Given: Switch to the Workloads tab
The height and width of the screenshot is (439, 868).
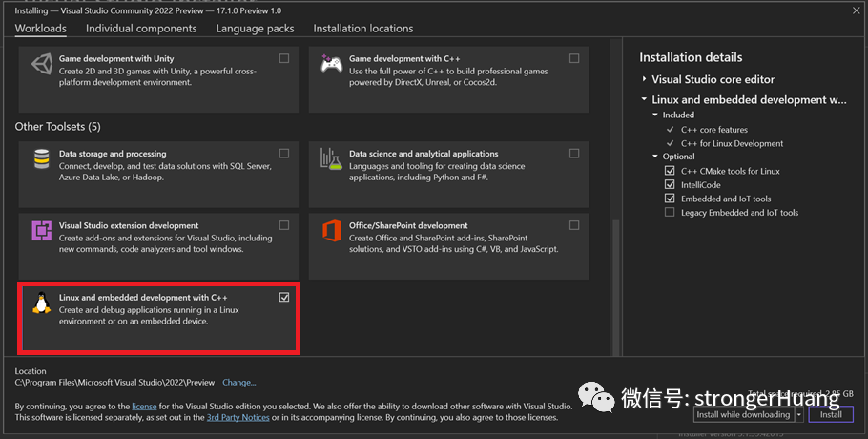Looking at the screenshot, I should [x=40, y=29].
